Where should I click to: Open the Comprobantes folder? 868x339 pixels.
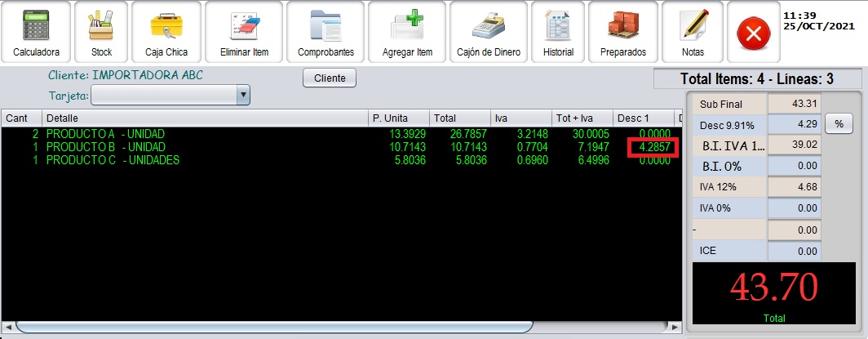325,33
